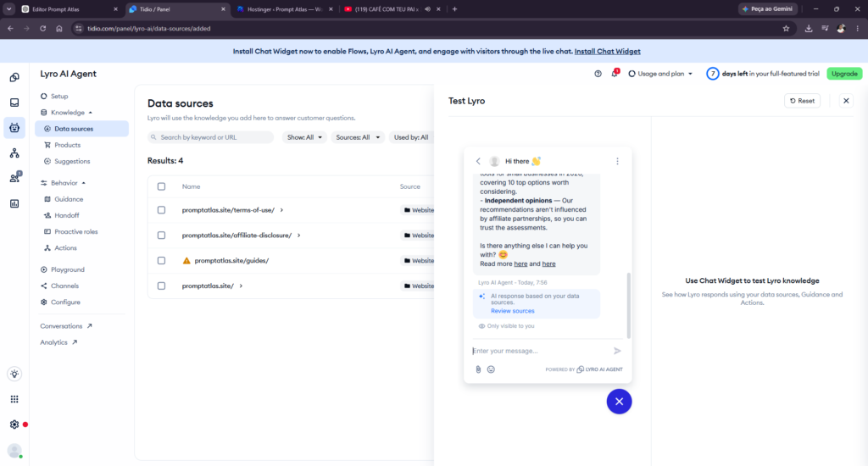The image size is (868, 466).
Task: Open the emoji picker in chat widget
Action: pyautogui.click(x=491, y=369)
